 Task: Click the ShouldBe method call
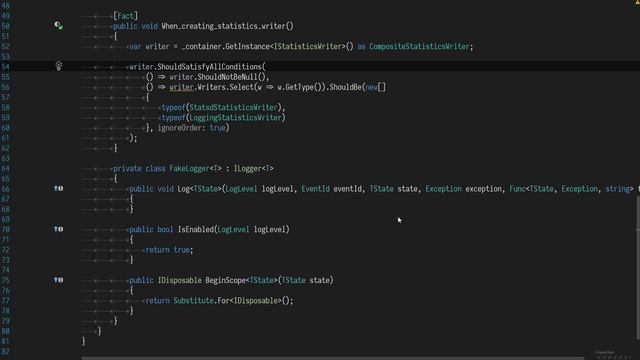coord(345,87)
